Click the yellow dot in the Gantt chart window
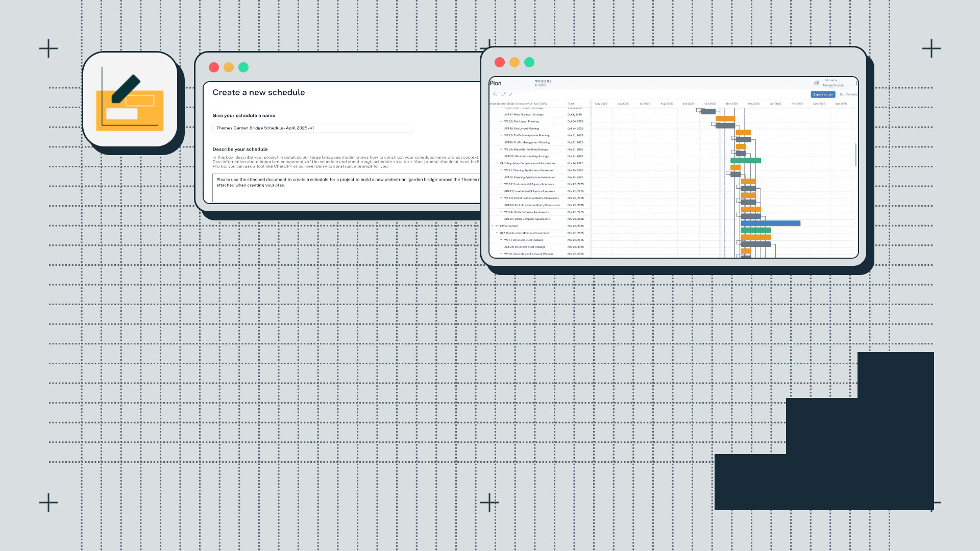Screen dimensions: 980x551 tap(514, 62)
